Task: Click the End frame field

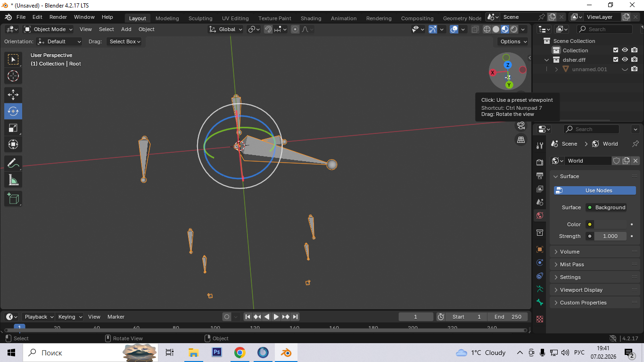Action: pos(508,317)
